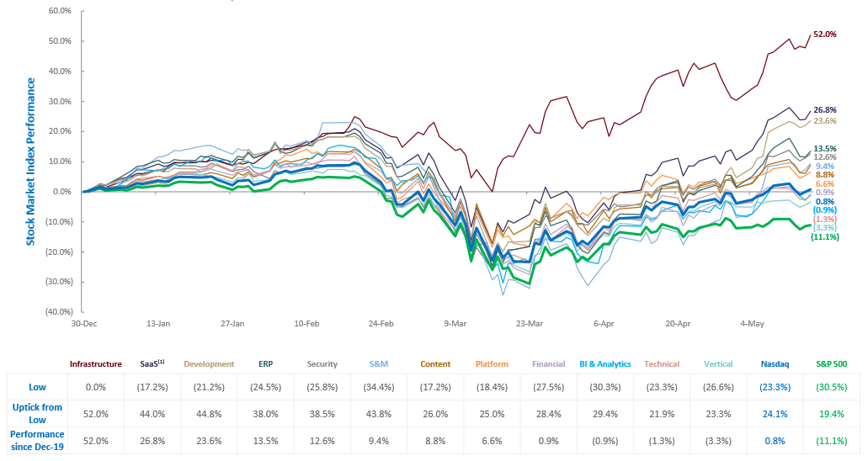Viewport: 868px width, 461px height.
Task: Click the BI & Analytics column header
Action: tap(604, 364)
